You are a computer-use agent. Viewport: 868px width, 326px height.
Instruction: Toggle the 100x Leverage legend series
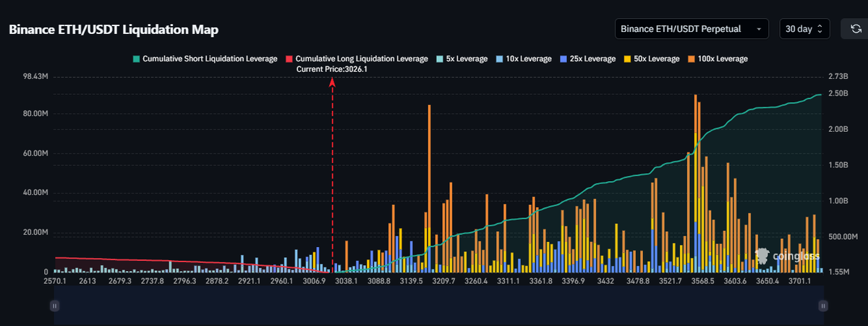717,58
